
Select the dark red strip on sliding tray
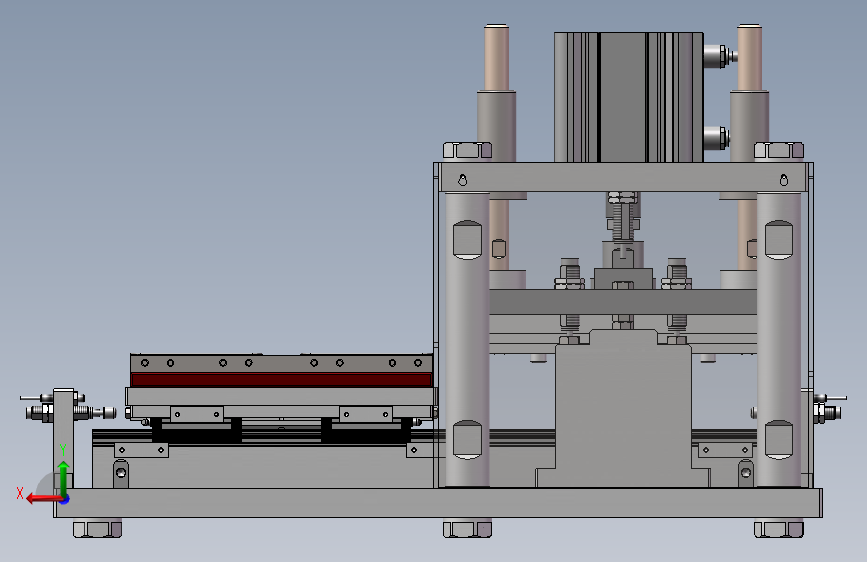[x=281, y=380]
